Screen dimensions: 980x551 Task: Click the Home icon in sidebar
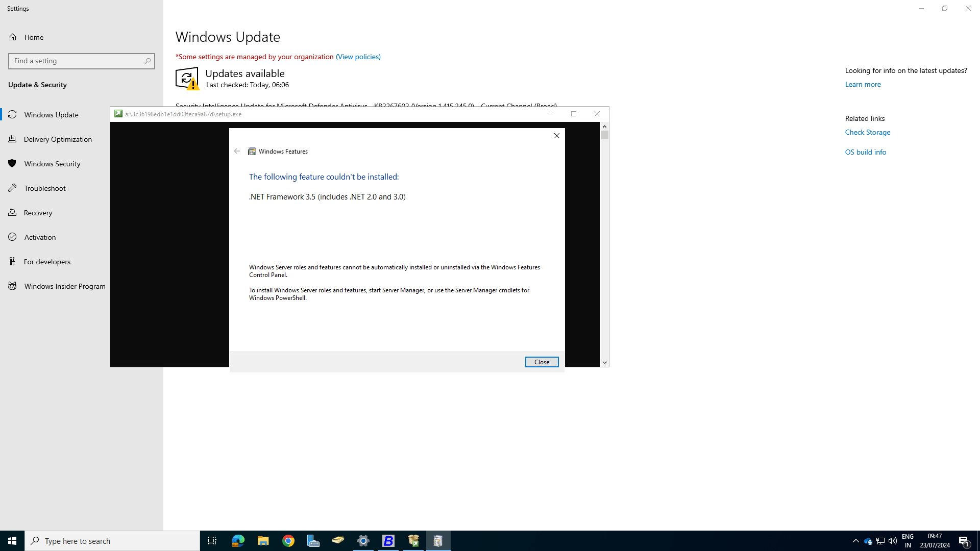(13, 37)
